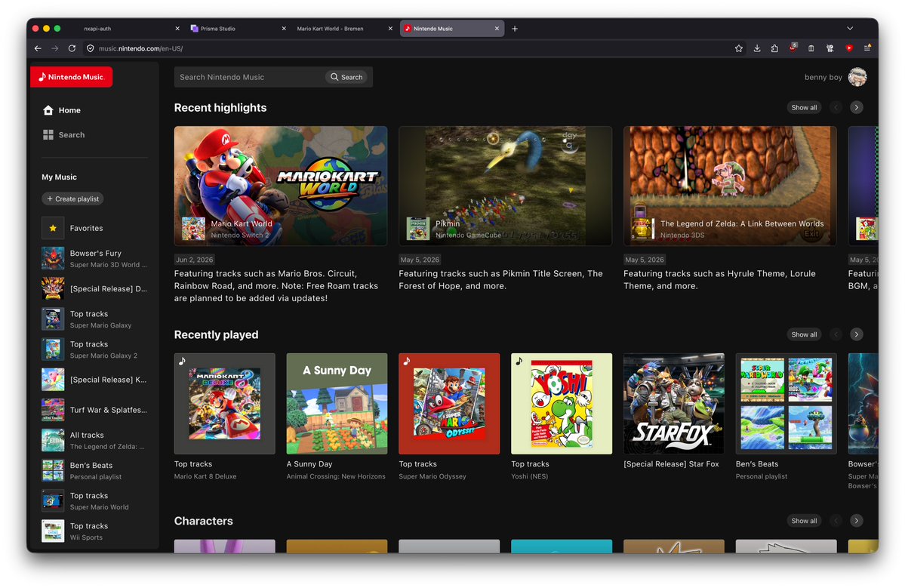905x588 pixels.
Task: Open a new browser tab
Action: click(515, 28)
